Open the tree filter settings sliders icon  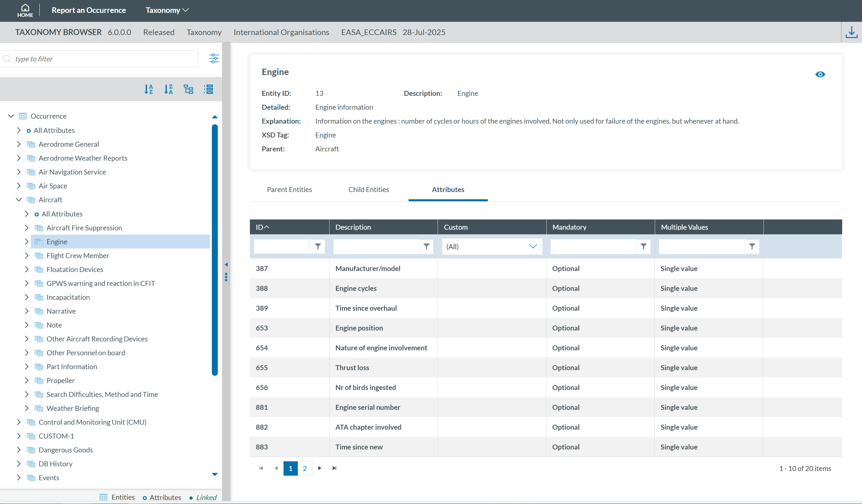coord(214,58)
